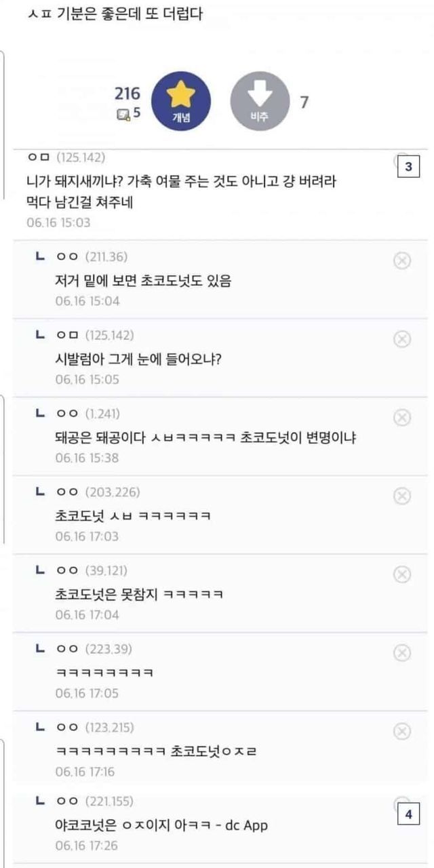This screenshot has height=868, width=434.
Task: Click the 개념 star recommend button
Action: pos(180,102)
